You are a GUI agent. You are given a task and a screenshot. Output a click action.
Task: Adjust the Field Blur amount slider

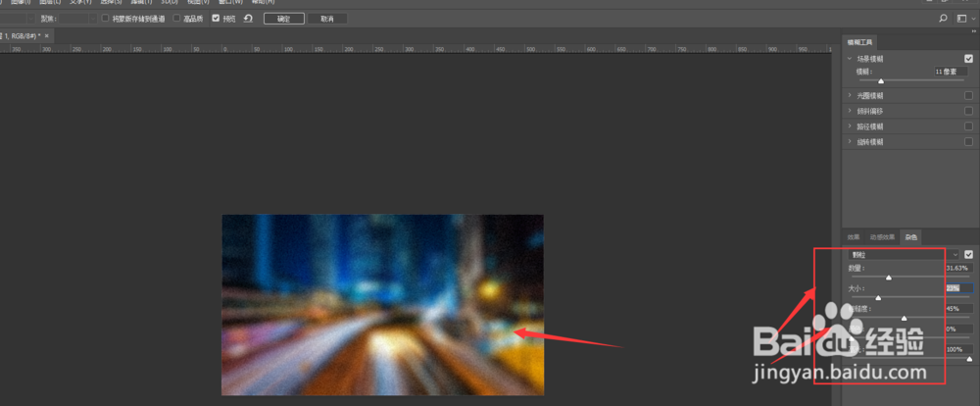coord(881,81)
